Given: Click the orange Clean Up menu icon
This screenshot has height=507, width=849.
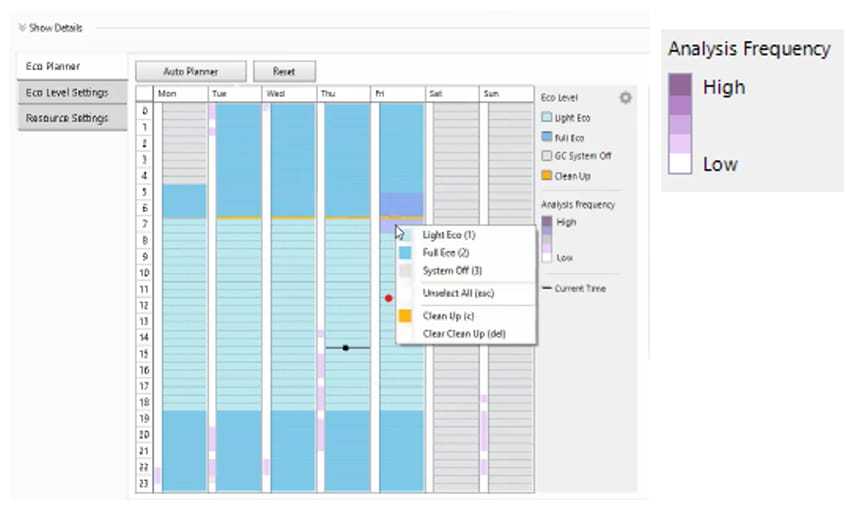Looking at the screenshot, I should (405, 316).
